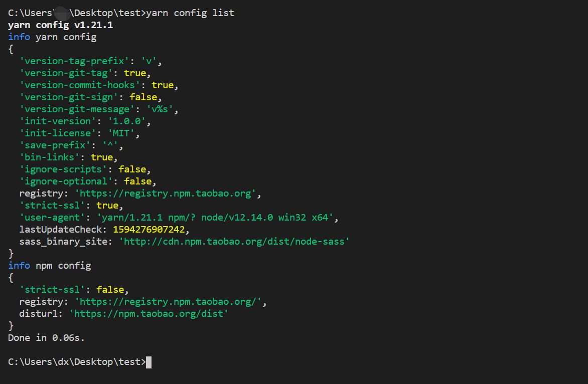Click the sass_binary_site cdn URL

point(234,242)
